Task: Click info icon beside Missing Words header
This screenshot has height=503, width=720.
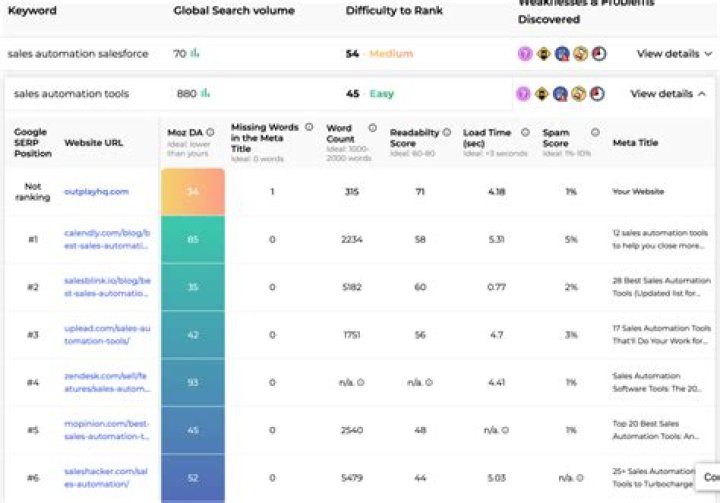Action: point(309,127)
